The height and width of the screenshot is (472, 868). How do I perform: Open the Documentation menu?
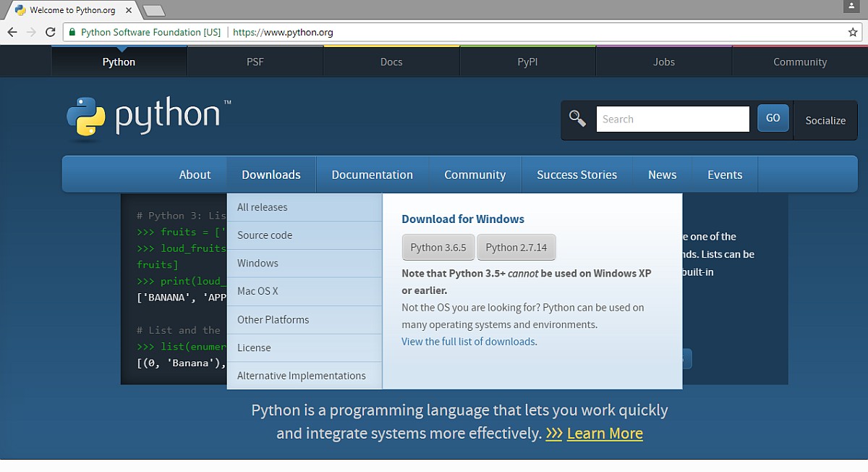click(373, 174)
